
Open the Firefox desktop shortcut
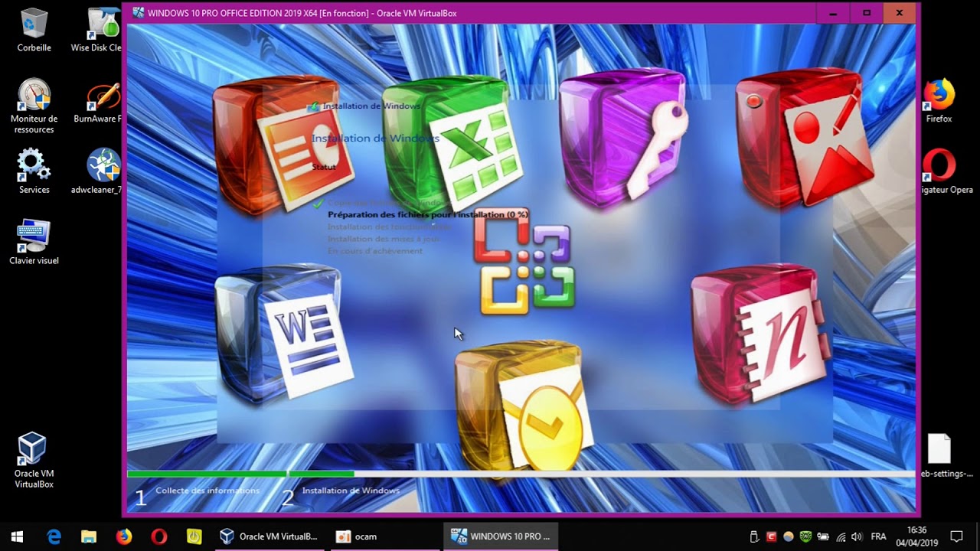point(939,101)
